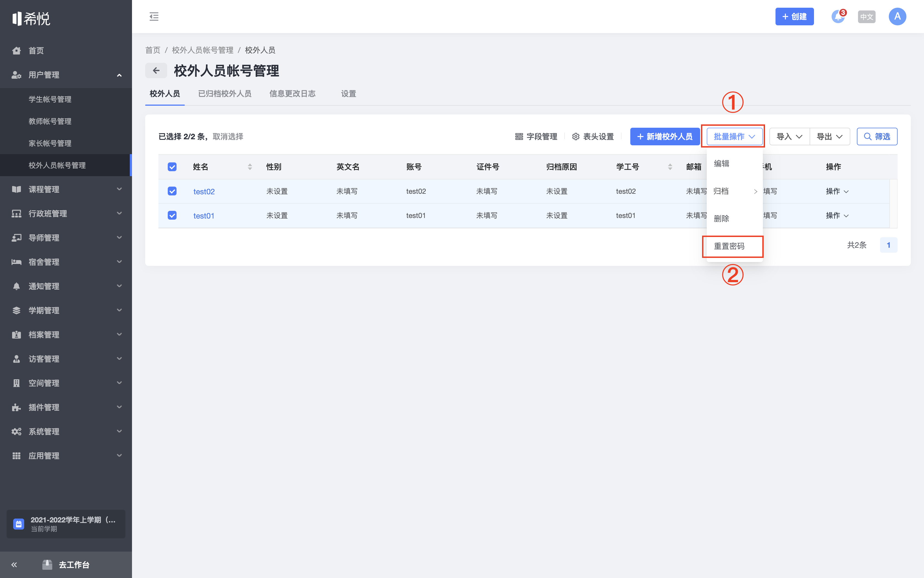Click the 筛选 filter button
The height and width of the screenshot is (578, 924).
tap(877, 137)
